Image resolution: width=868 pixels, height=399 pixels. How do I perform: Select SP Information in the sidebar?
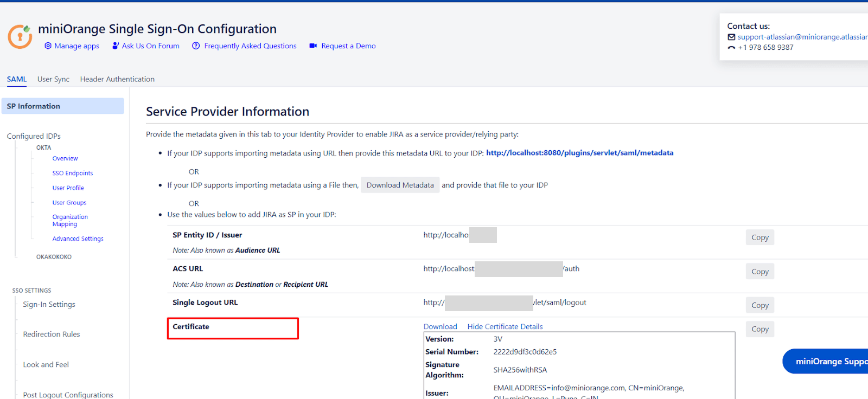[x=62, y=106]
